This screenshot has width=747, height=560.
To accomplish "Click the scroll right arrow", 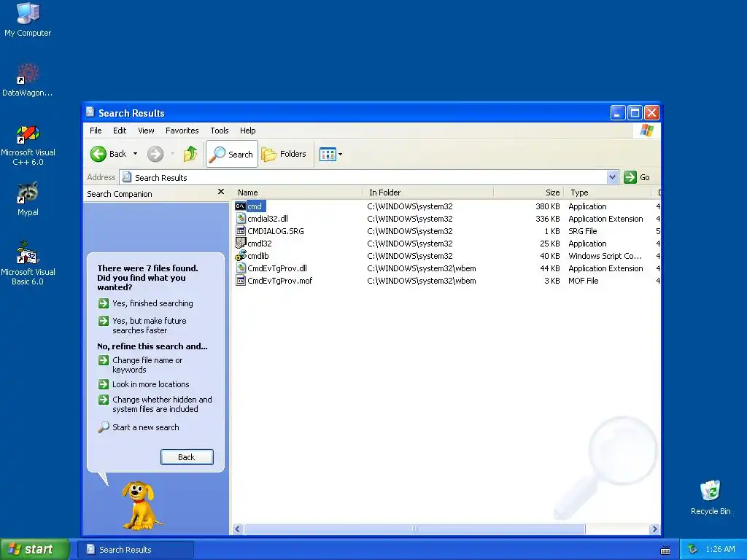I will [654, 529].
